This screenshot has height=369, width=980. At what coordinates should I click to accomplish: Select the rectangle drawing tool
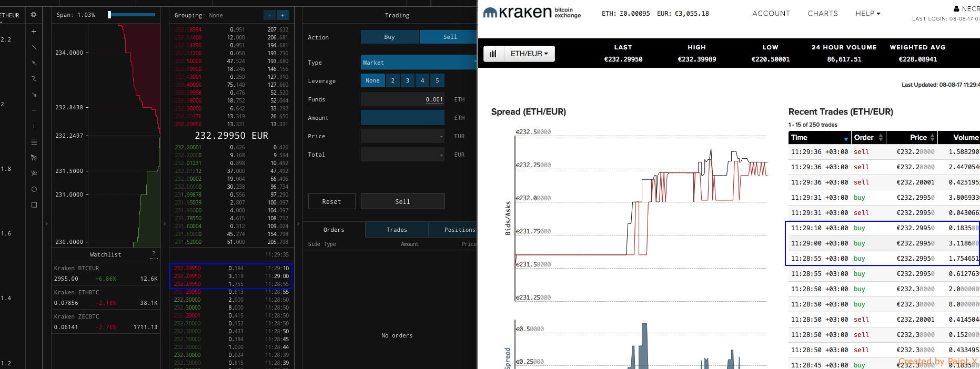34,205
